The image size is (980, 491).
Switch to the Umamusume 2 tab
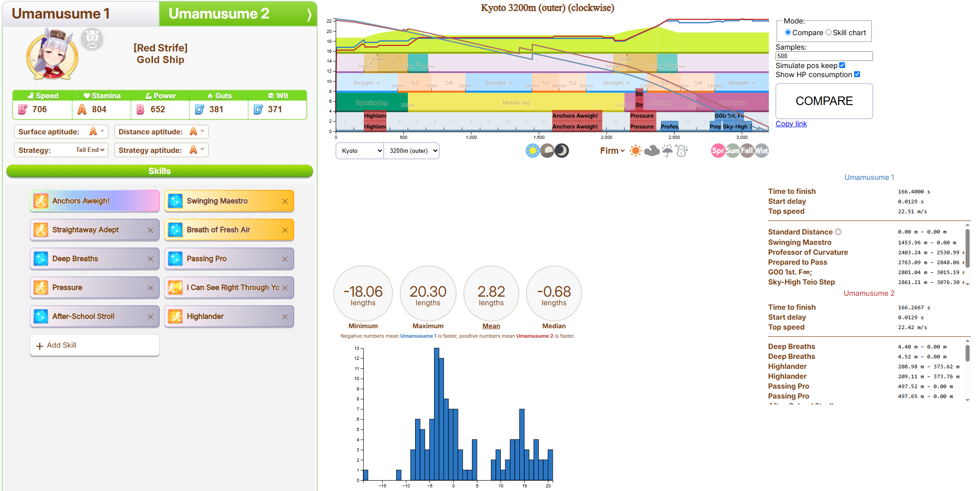pos(238,14)
